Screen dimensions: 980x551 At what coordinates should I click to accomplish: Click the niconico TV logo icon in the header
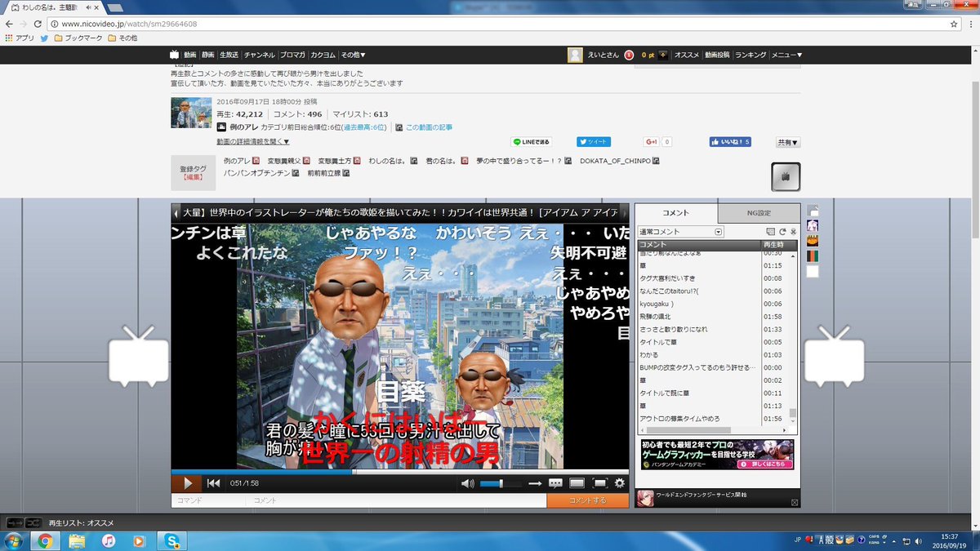click(174, 55)
